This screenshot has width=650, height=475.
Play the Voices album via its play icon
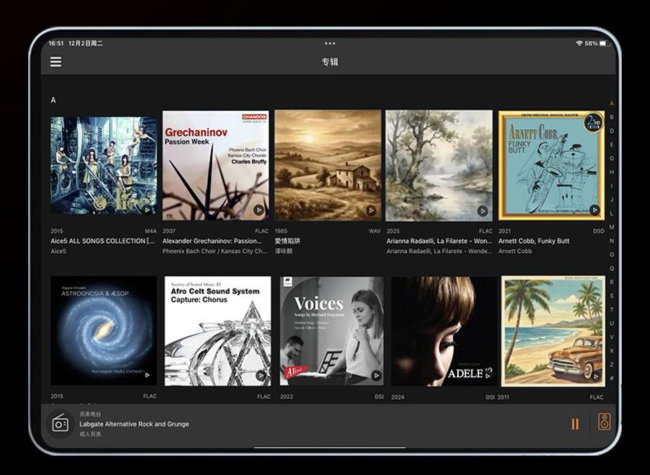pyautogui.click(x=371, y=375)
